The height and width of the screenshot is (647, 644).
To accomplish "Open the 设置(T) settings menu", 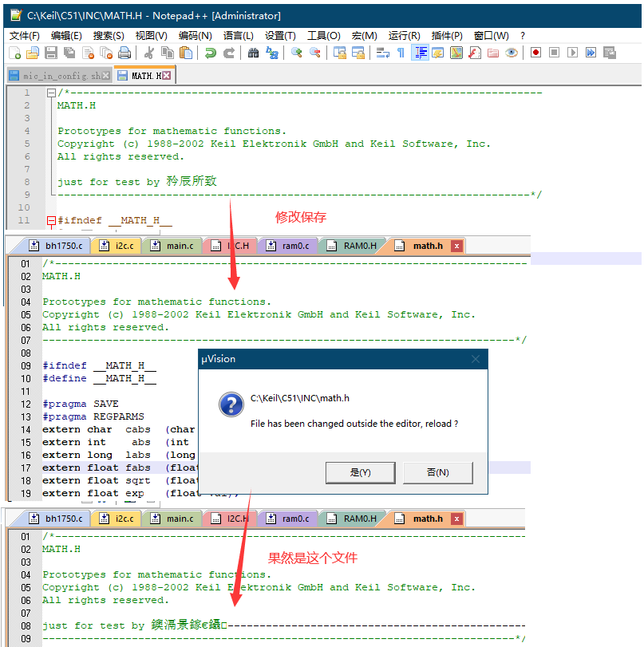I will tap(280, 35).
